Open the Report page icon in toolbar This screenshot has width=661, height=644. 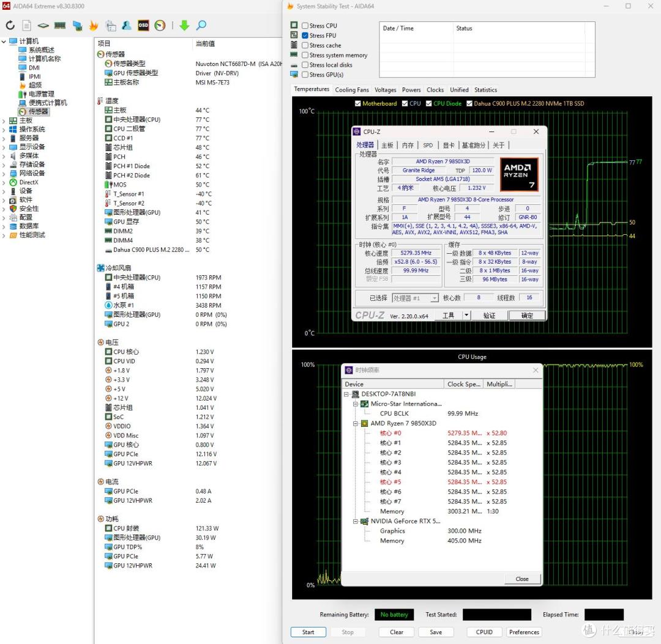click(26, 25)
